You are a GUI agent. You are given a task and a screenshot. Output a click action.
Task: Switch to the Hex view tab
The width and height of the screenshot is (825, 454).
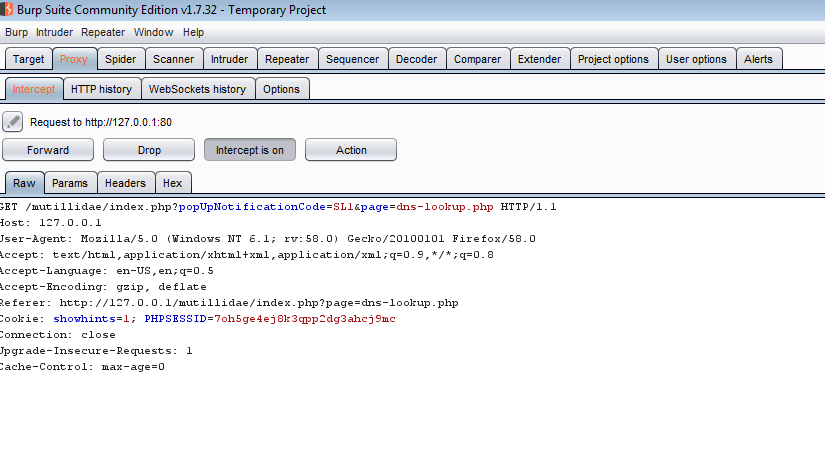(x=173, y=183)
